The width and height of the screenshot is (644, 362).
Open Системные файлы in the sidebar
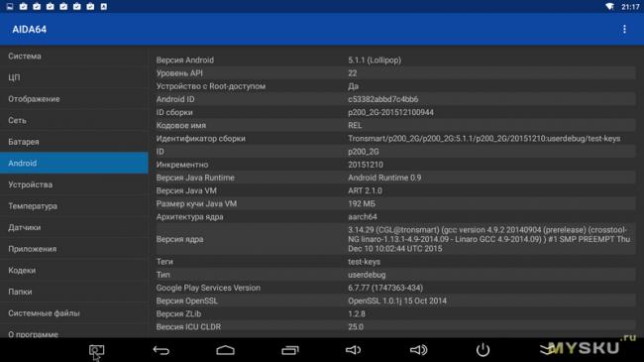tap(74, 313)
